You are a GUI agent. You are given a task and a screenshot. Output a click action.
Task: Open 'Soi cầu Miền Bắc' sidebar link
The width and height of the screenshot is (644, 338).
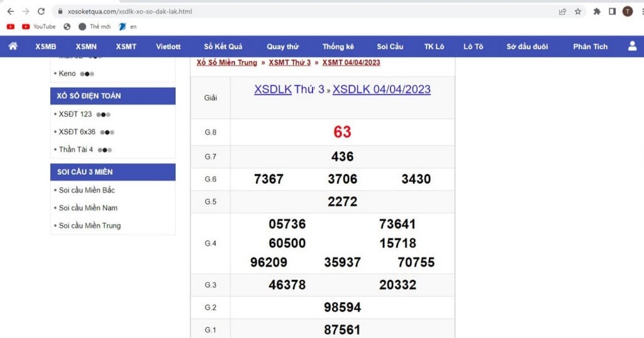[87, 190]
